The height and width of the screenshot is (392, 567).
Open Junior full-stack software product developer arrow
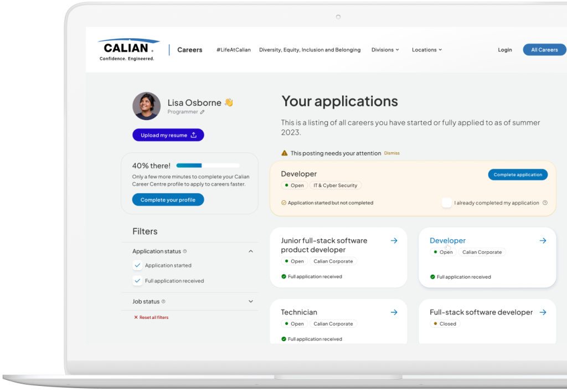click(394, 240)
